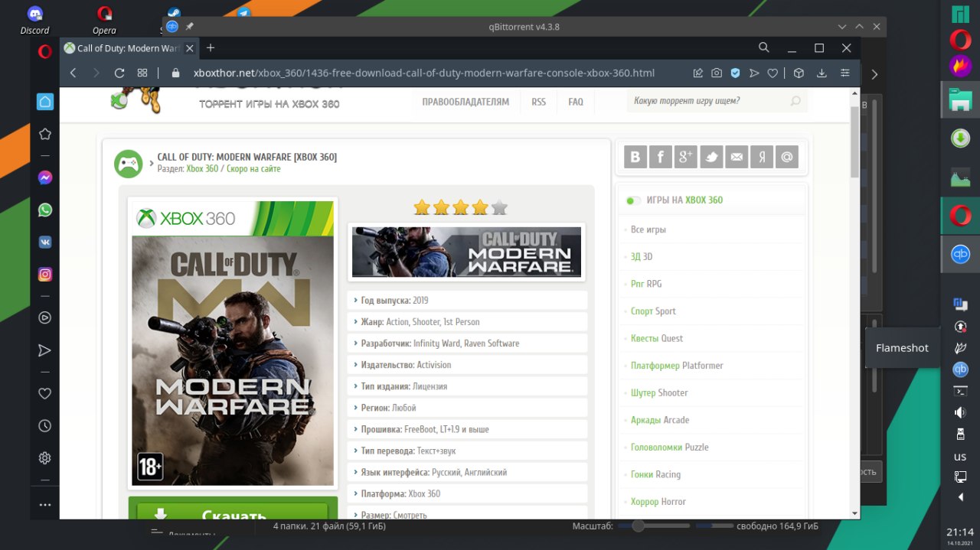Open bookmarks star in Opera sidebar
The height and width of the screenshot is (550, 980).
click(45, 134)
